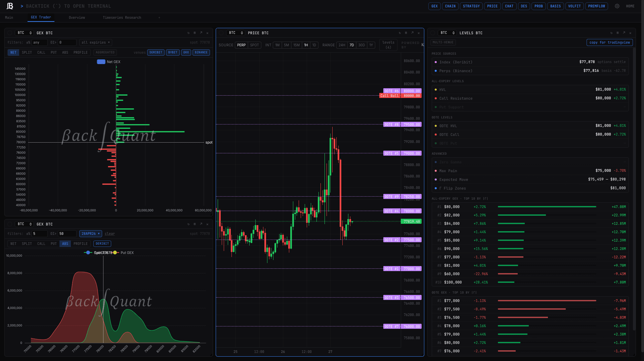Toggle the BYBIT venue filter
Viewport: 644px width, 361px height.
pyautogui.click(x=173, y=52)
